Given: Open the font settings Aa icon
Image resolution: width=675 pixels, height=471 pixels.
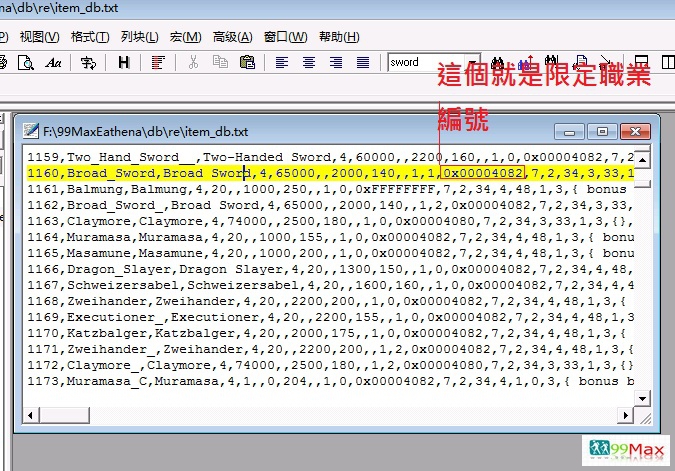Looking at the screenshot, I should (x=54, y=62).
